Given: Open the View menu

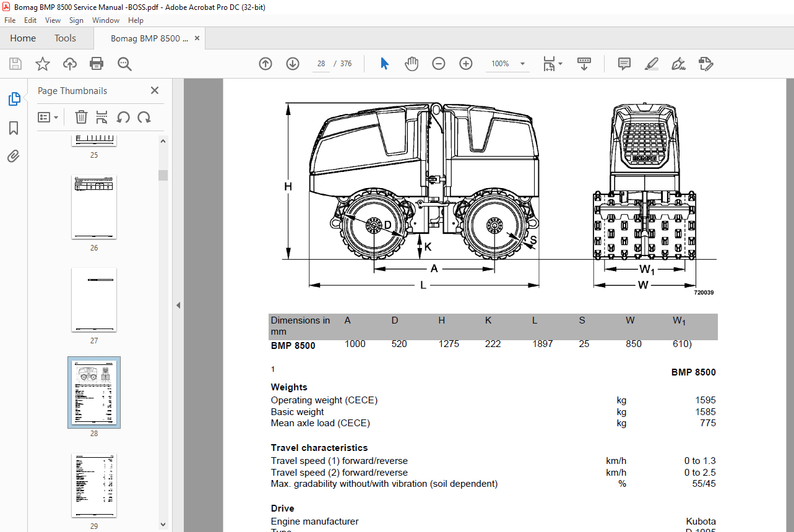Looking at the screenshot, I should (x=53, y=20).
